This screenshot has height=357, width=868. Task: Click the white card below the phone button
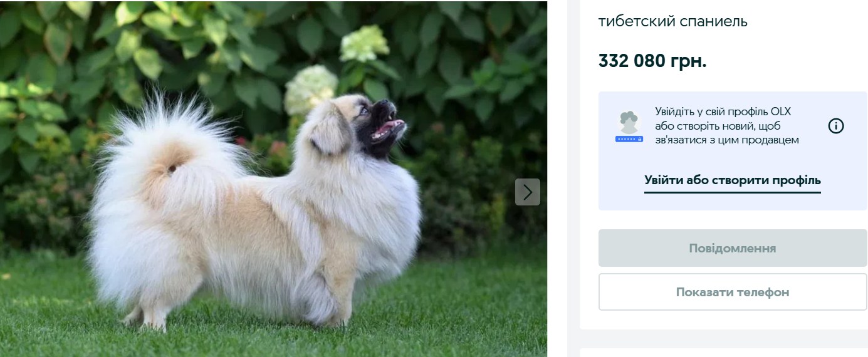click(724, 353)
